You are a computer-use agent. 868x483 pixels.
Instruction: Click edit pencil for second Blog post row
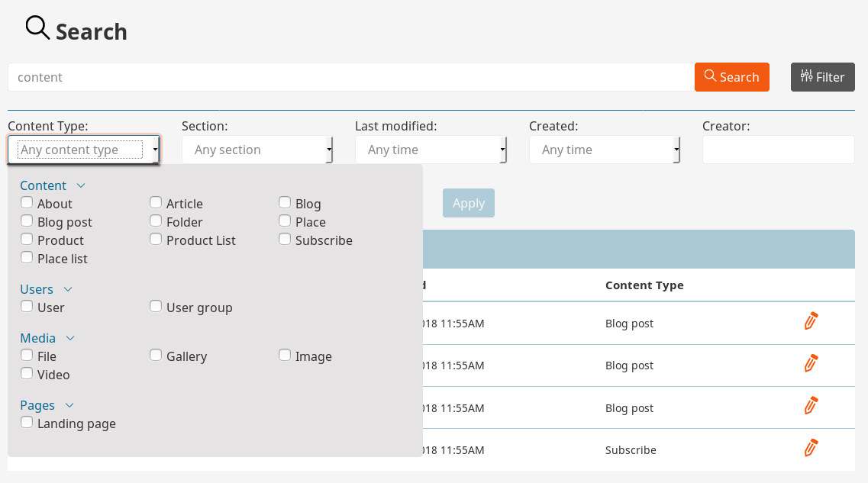[811, 364]
